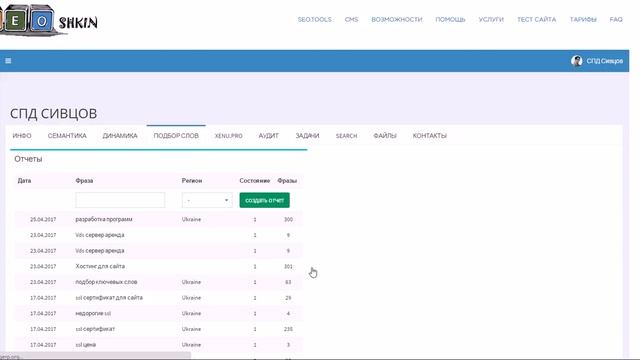The width and height of the screenshot is (640, 360).
Task: Click the Фраза column header
Action: [84, 180]
